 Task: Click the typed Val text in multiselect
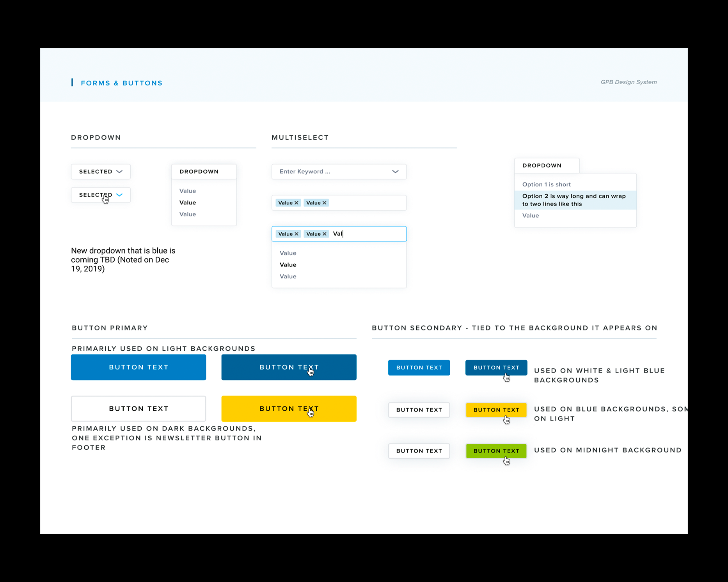point(337,234)
